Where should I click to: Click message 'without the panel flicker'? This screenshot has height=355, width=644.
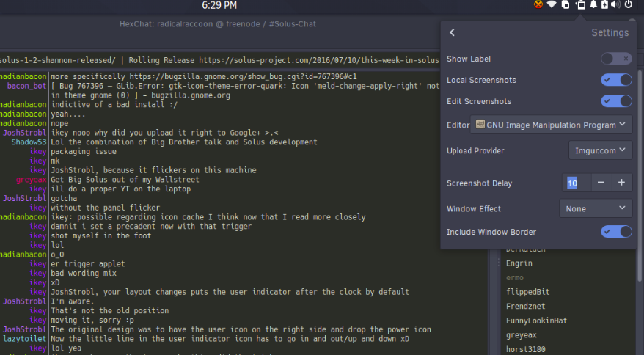pyautogui.click(x=106, y=208)
